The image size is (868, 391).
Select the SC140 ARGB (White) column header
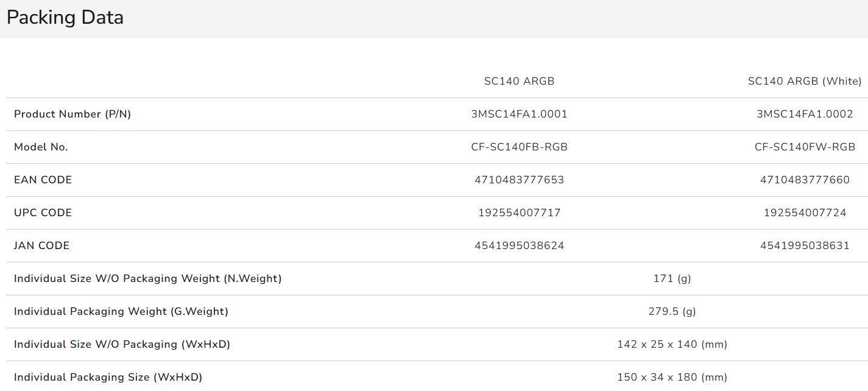pos(804,81)
